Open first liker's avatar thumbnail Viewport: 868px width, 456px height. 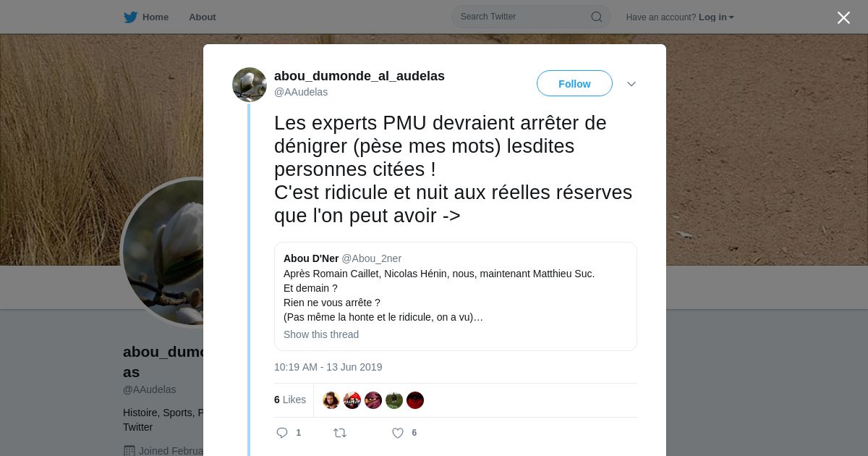click(x=331, y=400)
